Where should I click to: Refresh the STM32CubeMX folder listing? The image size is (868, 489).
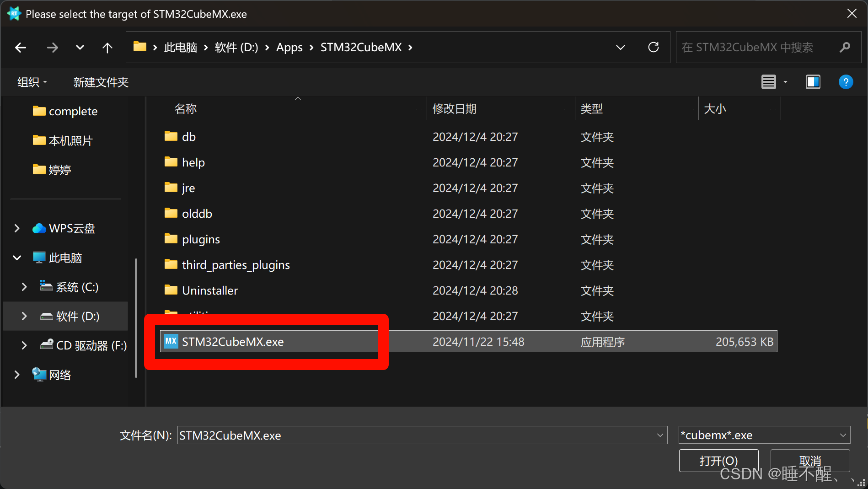[654, 47]
